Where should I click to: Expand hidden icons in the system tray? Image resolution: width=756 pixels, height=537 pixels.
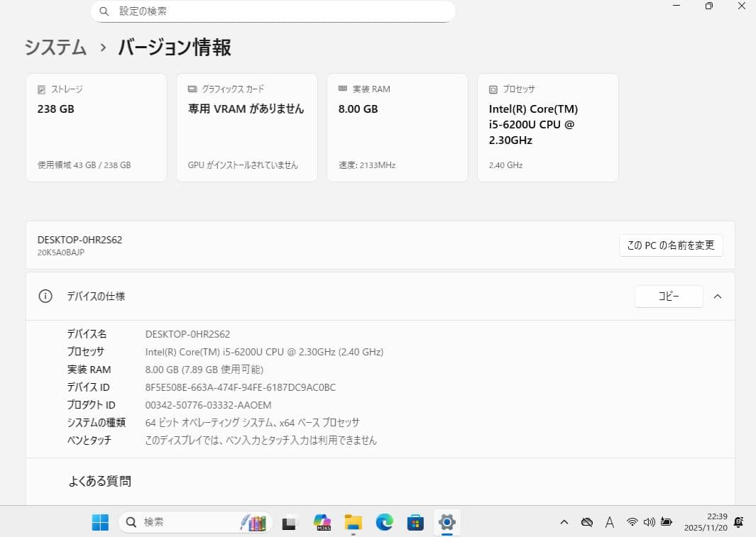pyautogui.click(x=564, y=522)
